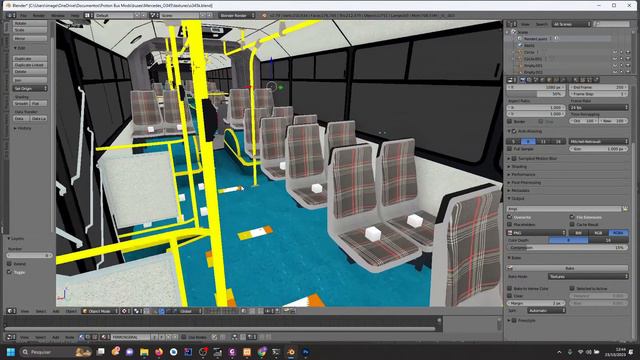Open the 3D viewport editor type icon
The width and height of the screenshot is (640, 360).
[11, 311]
